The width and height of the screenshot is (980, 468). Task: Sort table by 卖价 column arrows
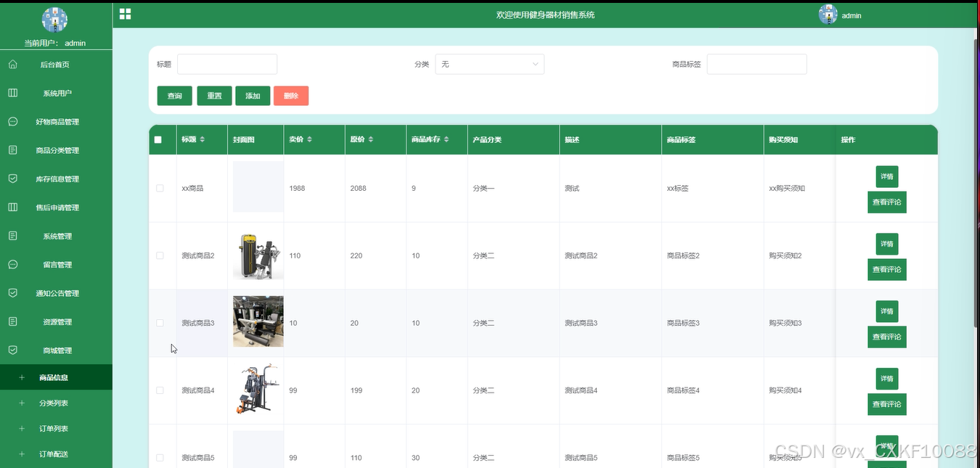pos(310,139)
